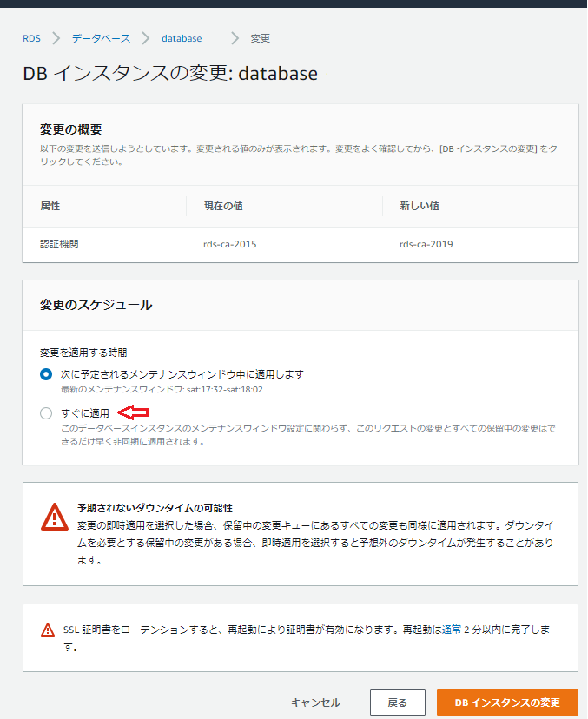Click the 属性 column header

tap(50, 207)
